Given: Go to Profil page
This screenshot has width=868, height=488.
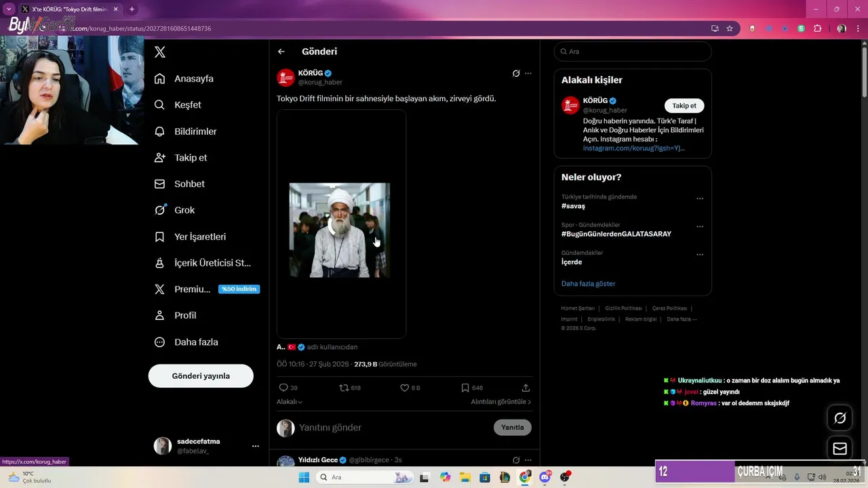Looking at the screenshot, I should point(176,316).
